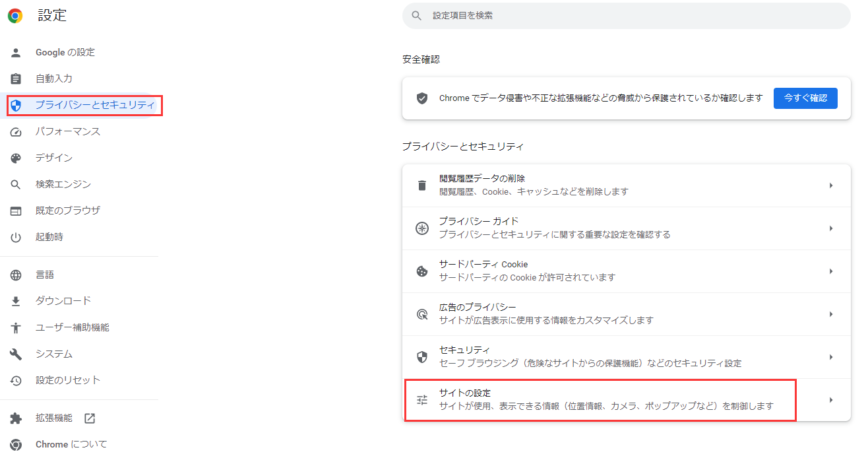The height and width of the screenshot is (464, 868).
Task: Switch to the 検索エンジン settings section
Action: [x=63, y=184]
